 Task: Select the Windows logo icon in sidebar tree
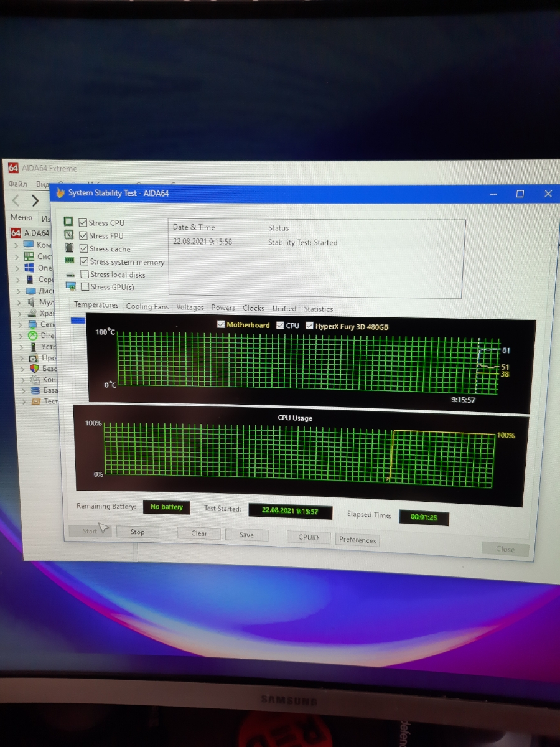29,268
